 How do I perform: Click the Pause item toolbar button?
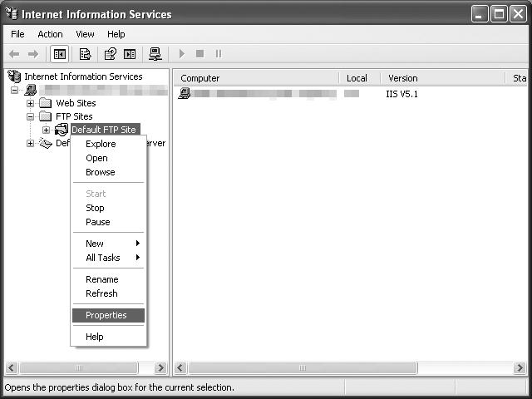pyautogui.click(x=219, y=53)
